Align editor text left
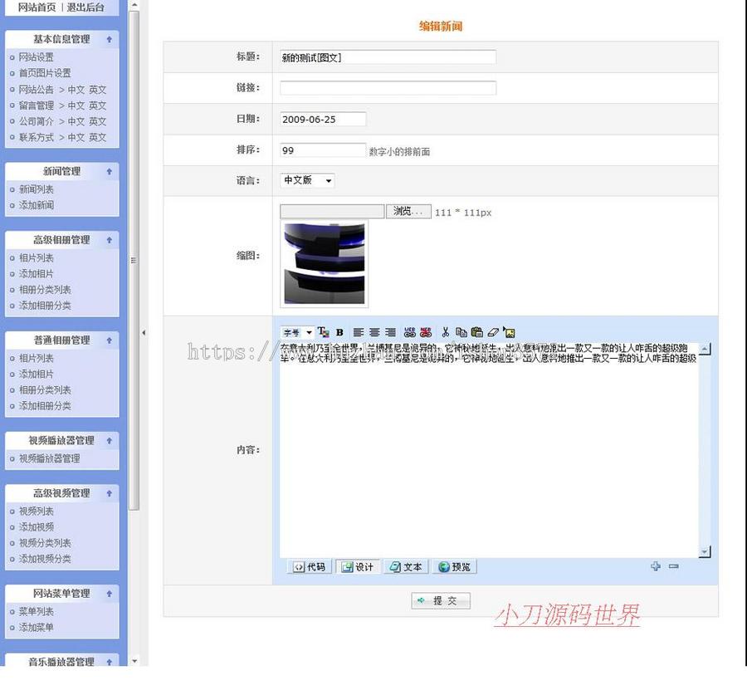 point(359,332)
